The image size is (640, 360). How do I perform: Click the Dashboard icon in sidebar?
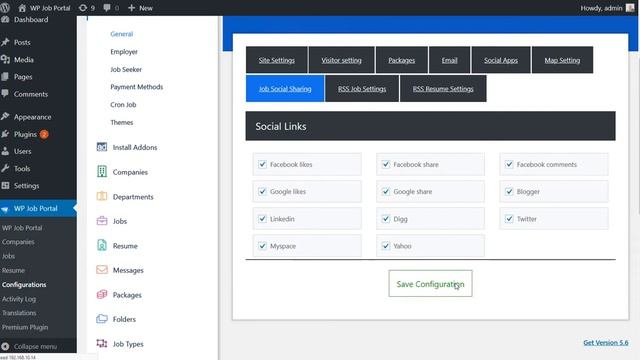[x=5, y=19]
